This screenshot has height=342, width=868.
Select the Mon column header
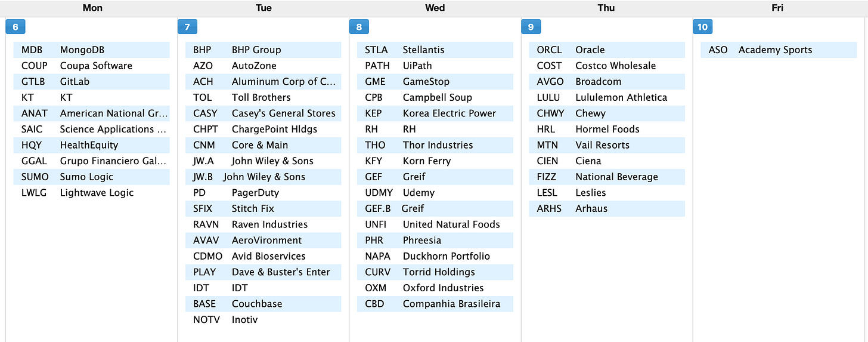(x=92, y=8)
